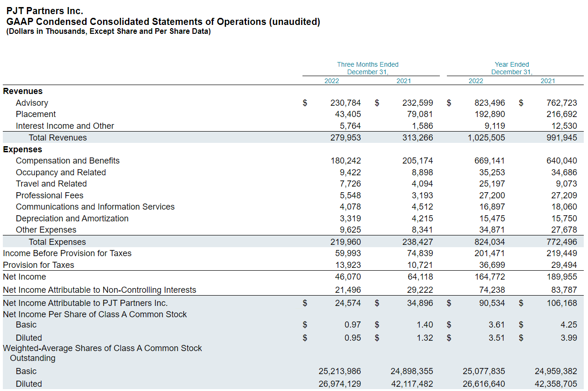Viewport: 588px width, 391px height.
Task: Click the 'Expenses' section label
Action: pos(23,149)
